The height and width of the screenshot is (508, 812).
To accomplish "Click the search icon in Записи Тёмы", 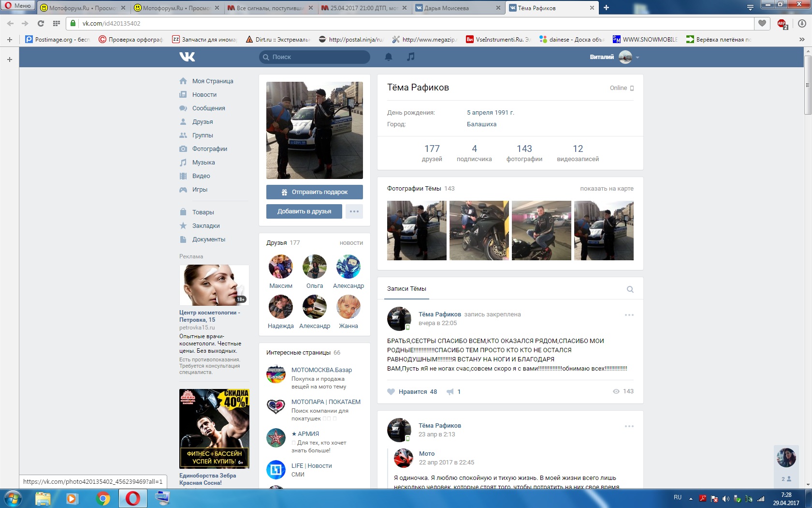I will pos(630,289).
